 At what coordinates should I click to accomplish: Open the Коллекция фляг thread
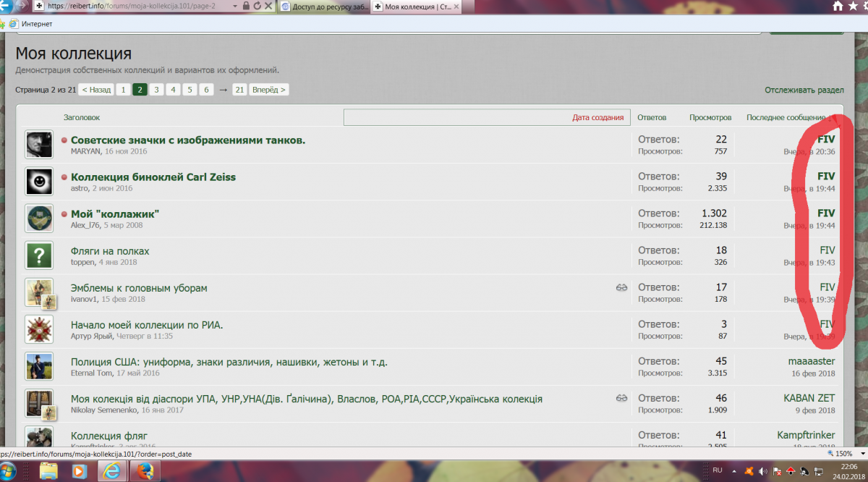[x=109, y=436]
